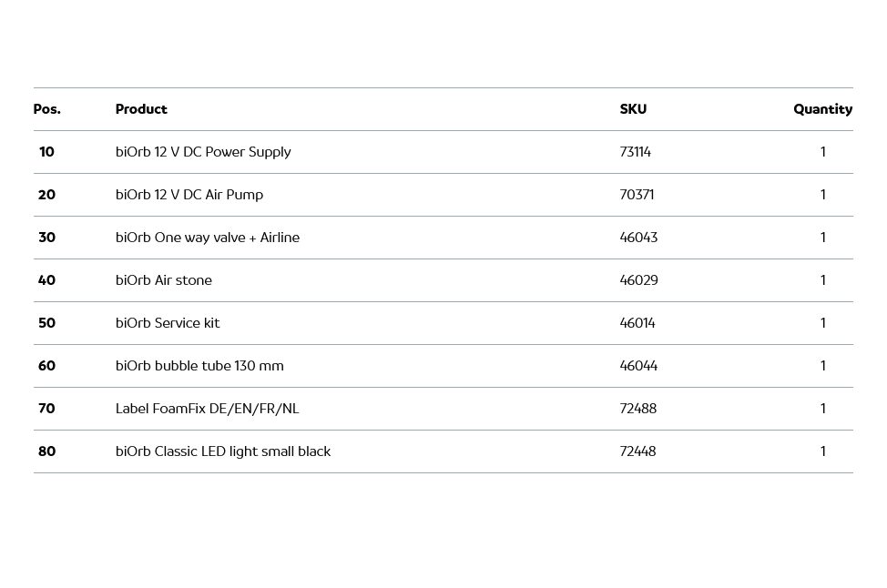Click SKU number 73114

click(635, 152)
